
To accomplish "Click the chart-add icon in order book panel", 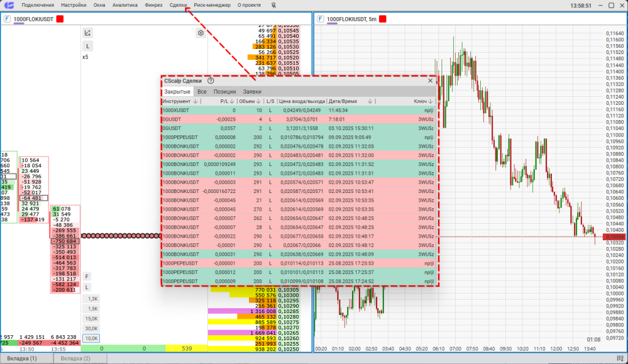I will click(88, 33).
